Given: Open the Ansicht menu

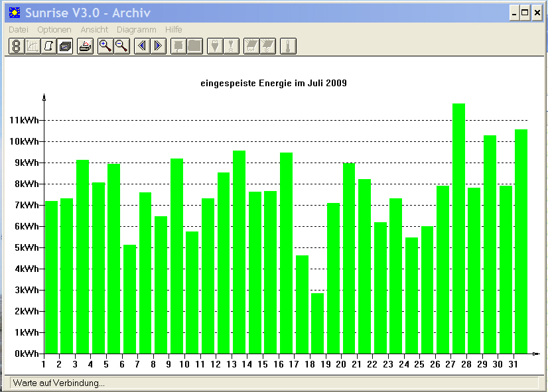Looking at the screenshot, I should pyautogui.click(x=94, y=30).
